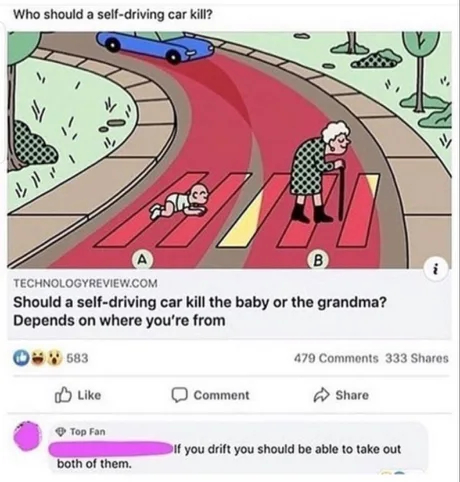Click the Haha reaction emoji

tap(38, 358)
